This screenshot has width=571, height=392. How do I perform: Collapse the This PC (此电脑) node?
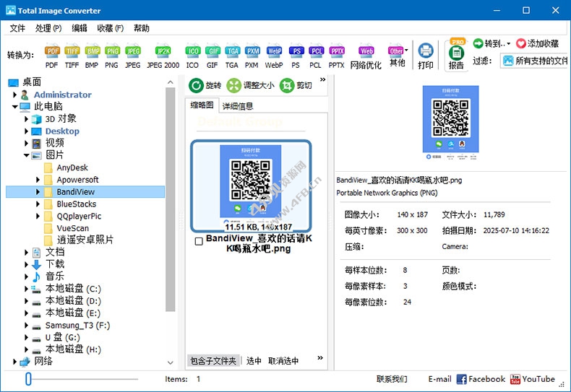[15, 107]
